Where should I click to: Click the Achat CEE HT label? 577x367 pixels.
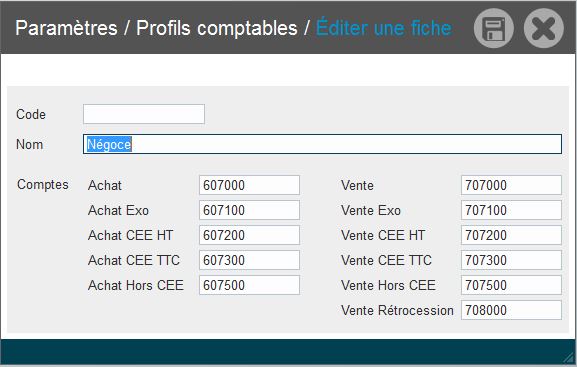point(131,235)
